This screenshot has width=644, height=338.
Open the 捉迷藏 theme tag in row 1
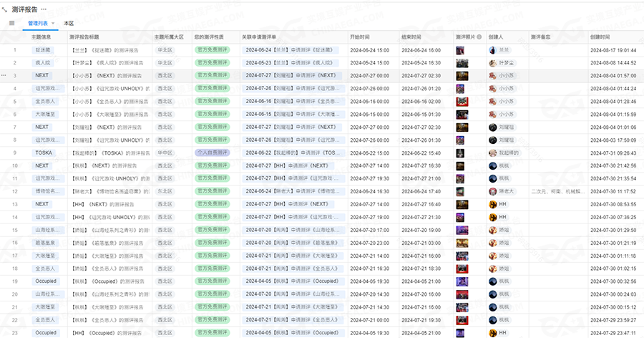click(43, 49)
